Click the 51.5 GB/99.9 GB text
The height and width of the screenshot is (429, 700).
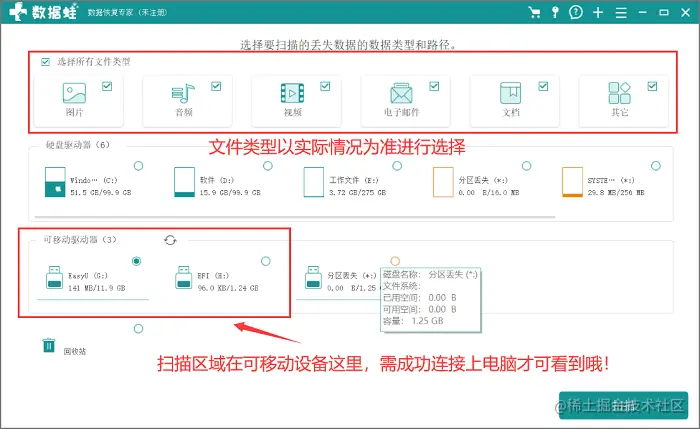click(x=100, y=192)
